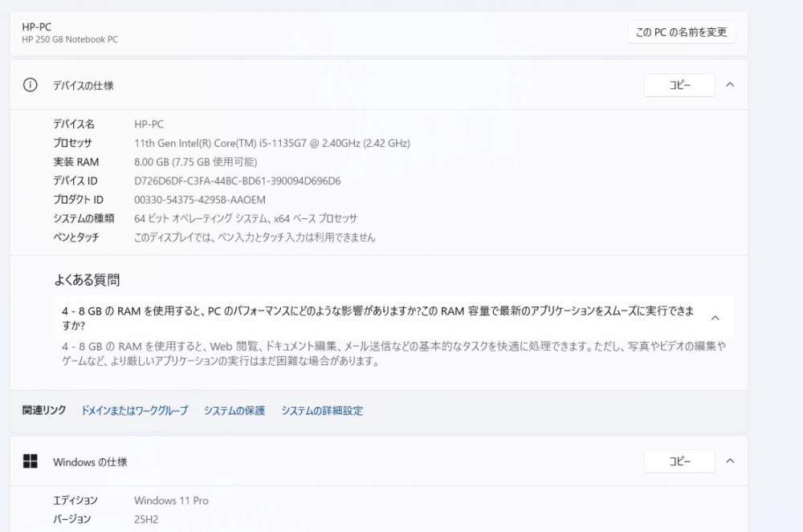This screenshot has height=532, width=803.
Task: Select installed RAM value 8.00 GB
Action: click(x=196, y=162)
